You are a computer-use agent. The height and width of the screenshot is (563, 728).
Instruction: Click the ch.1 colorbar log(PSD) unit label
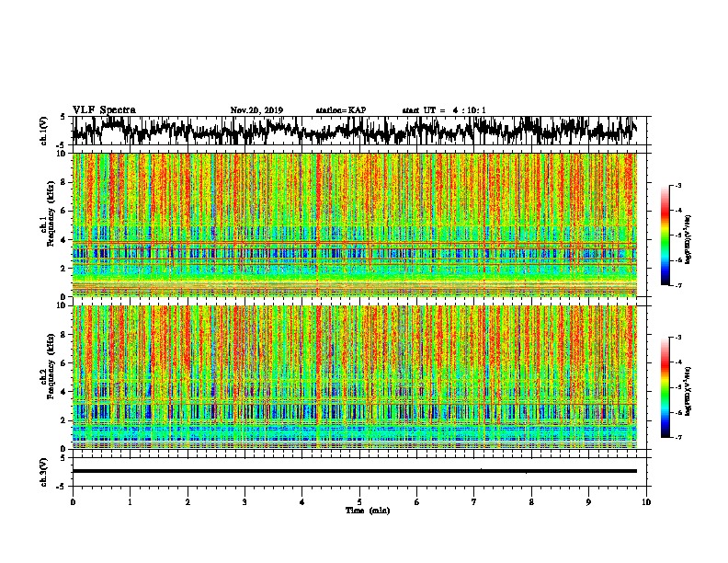[688, 240]
